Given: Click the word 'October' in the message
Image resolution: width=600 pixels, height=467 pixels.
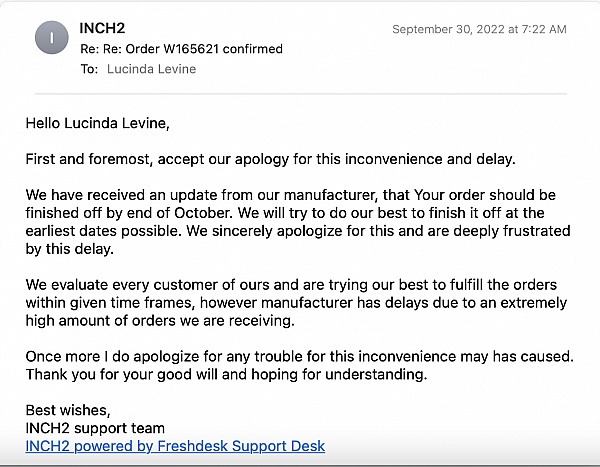Looking at the screenshot, I should pos(203,213).
